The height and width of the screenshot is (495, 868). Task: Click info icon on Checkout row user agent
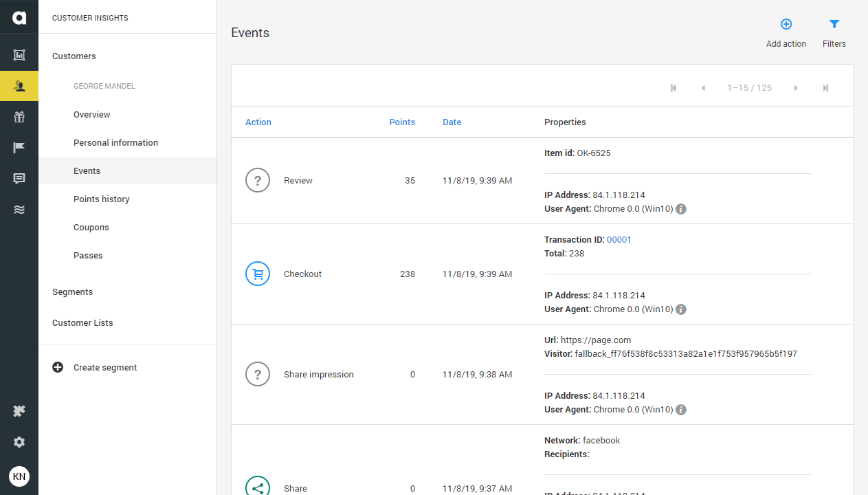pos(681,309)
